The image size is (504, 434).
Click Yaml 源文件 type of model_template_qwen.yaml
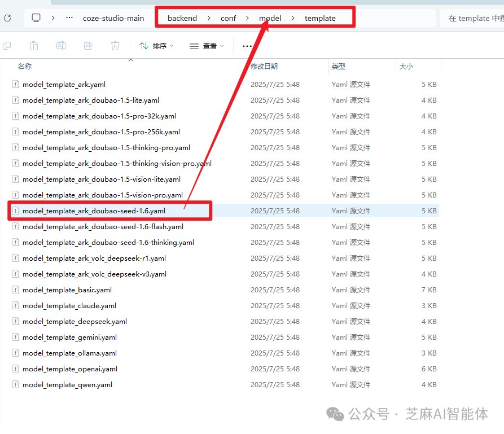(x=351, y=384)
